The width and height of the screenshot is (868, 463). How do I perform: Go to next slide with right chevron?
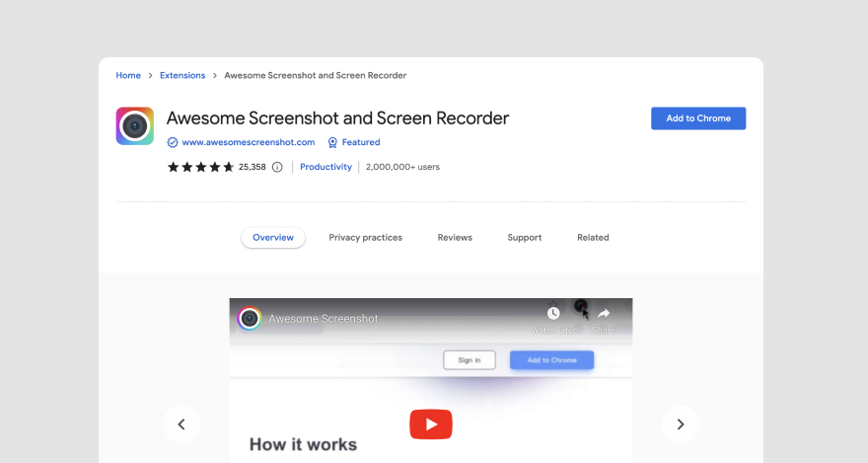pos(681,424)
